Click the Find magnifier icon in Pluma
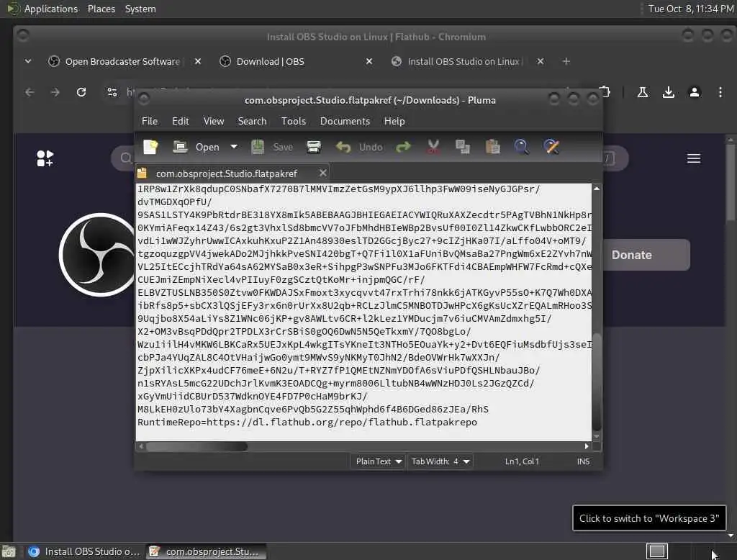Screen dimensions: 737x560 click(521, 147)
